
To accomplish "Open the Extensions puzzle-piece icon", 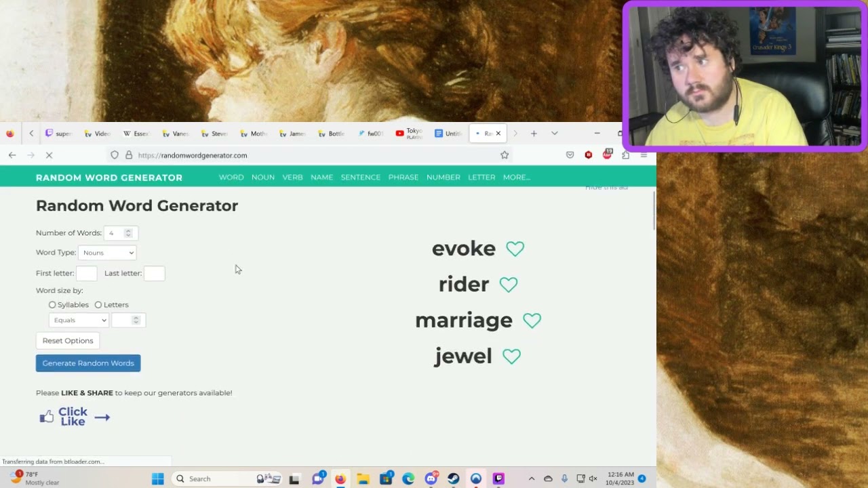I will pyautogui.click(x=625, y=155).
